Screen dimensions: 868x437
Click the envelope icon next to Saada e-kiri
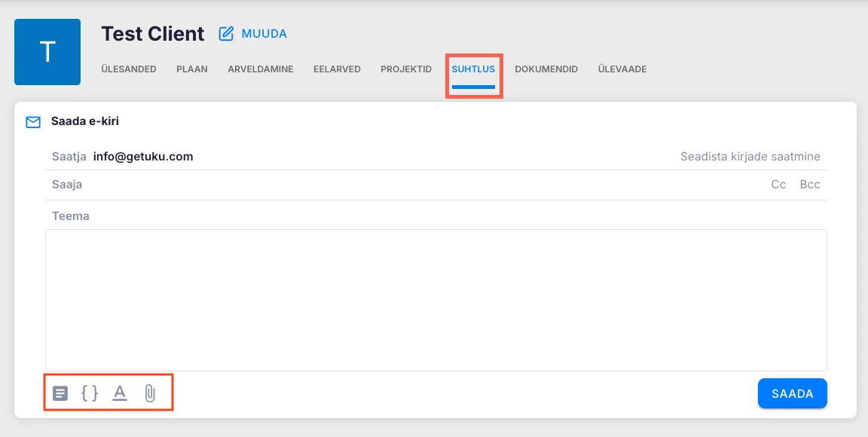pos(33,121)
